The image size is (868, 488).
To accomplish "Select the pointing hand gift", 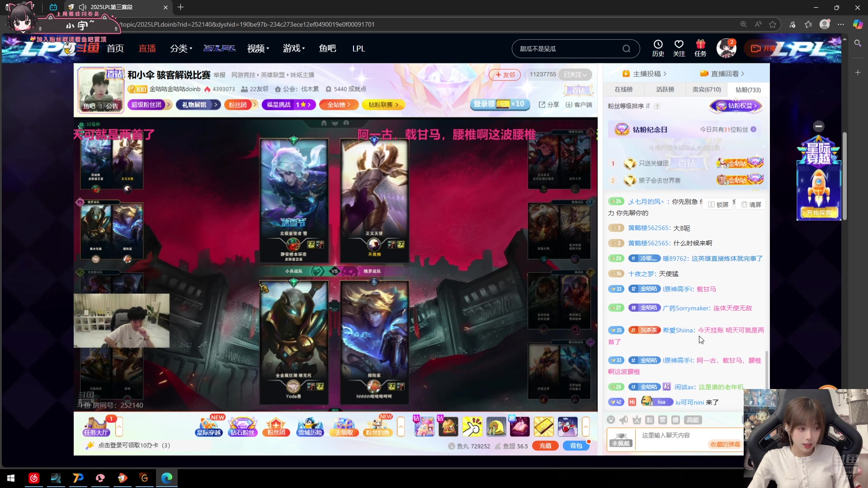I will [x=472, y=427].
